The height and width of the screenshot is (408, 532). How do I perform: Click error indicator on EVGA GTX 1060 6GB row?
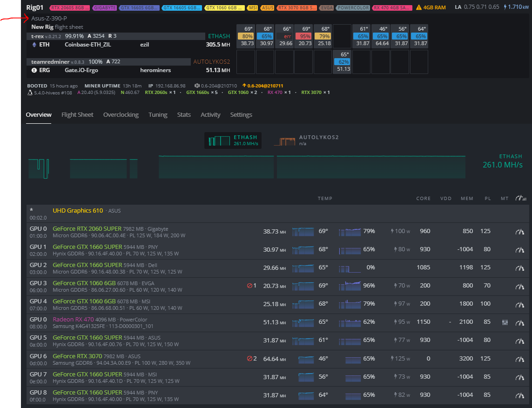[251, 286]
